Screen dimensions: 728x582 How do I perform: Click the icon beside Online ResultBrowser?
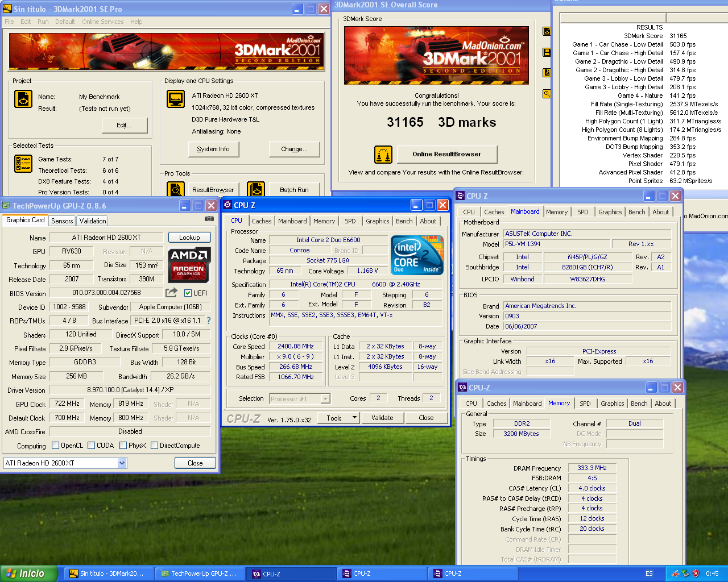tap(383, 155)
